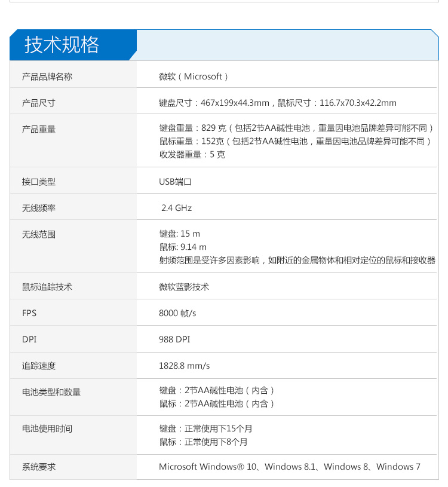Viewport: 448px width, 487px height.
Task: Click the 8000 帧/s FPS value
Action: pos(177,313)
